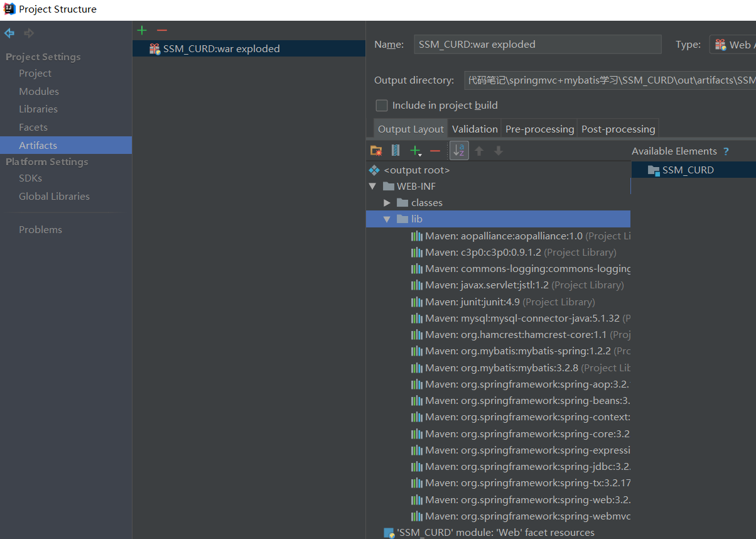Viewport: 756px width, 539px height.
Task: Click the SSM_CURD:war exploded artifact gift icon
Action: pyautogui.click(x=154, y=49)
